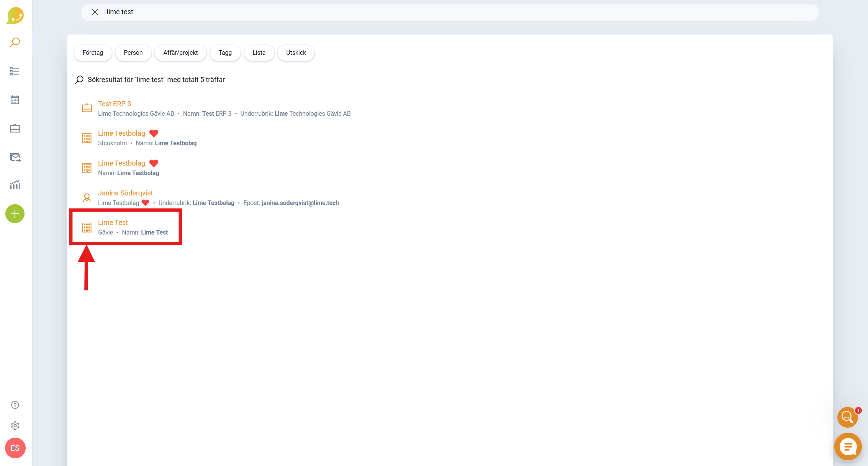Open the chat widget button
Screen dimensions: 868x466
[848, 446]
